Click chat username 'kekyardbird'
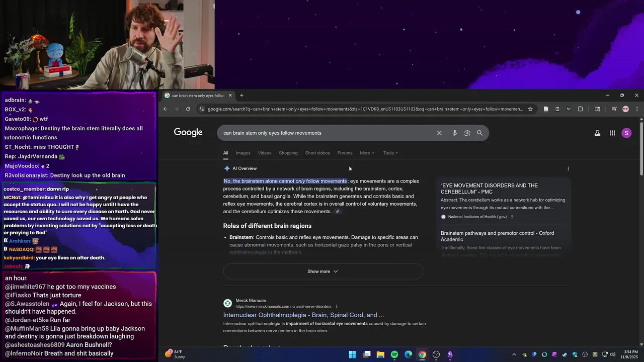 pos(19,258)
